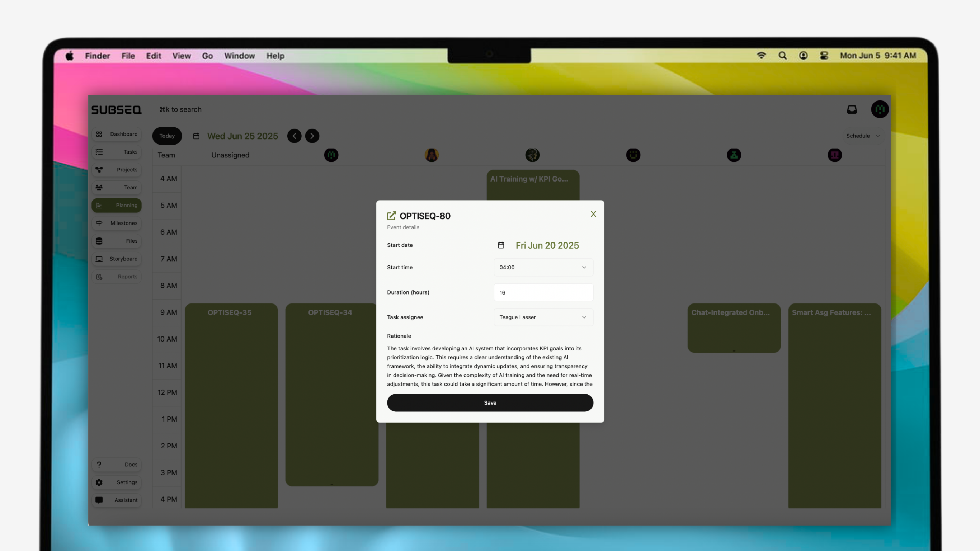Select Dashboard in the sidebar
980x551 pixels.
(x=117, y=134)
